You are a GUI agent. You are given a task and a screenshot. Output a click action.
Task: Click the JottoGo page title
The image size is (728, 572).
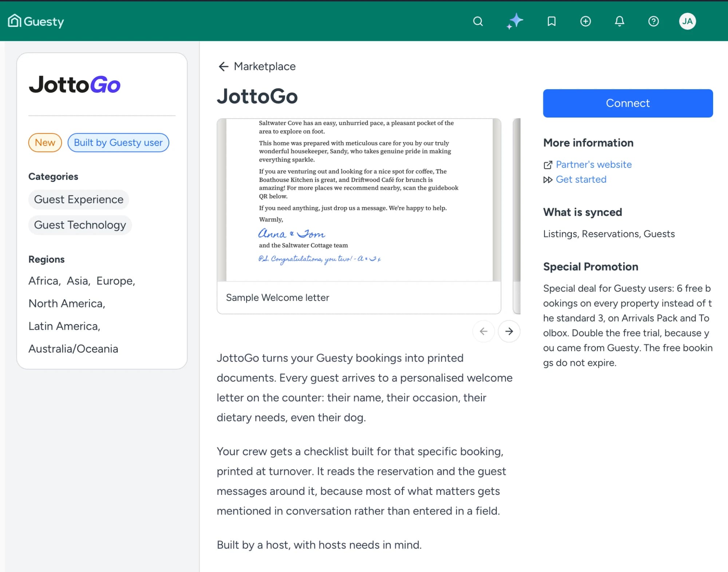pos(257,96)
